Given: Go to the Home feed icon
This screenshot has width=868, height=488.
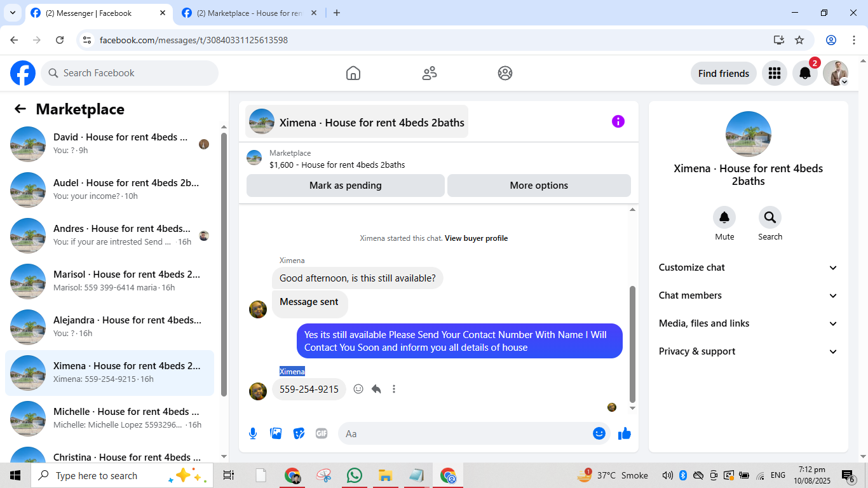Looking at the screenshot, I should pos(353,73).
